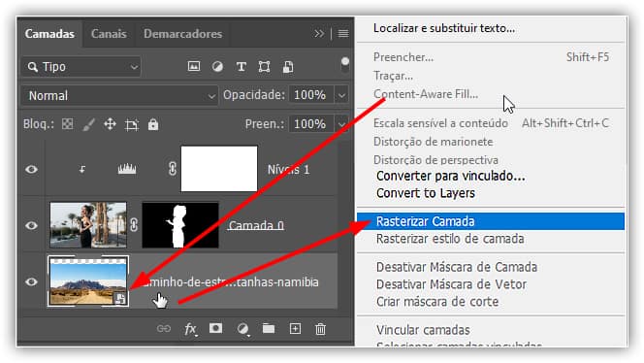The image size is (644, 363).
Task: Click Escala sensível a conteúdo item
Action: click(440, 123)
